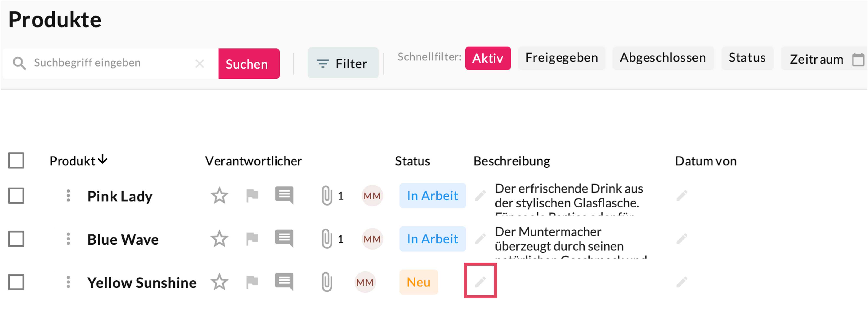Image resolution: width=868 pixels, height=312 pixels.
Task: Tick the Yellow Sunshine row checkbox
Action: (16, 282)
